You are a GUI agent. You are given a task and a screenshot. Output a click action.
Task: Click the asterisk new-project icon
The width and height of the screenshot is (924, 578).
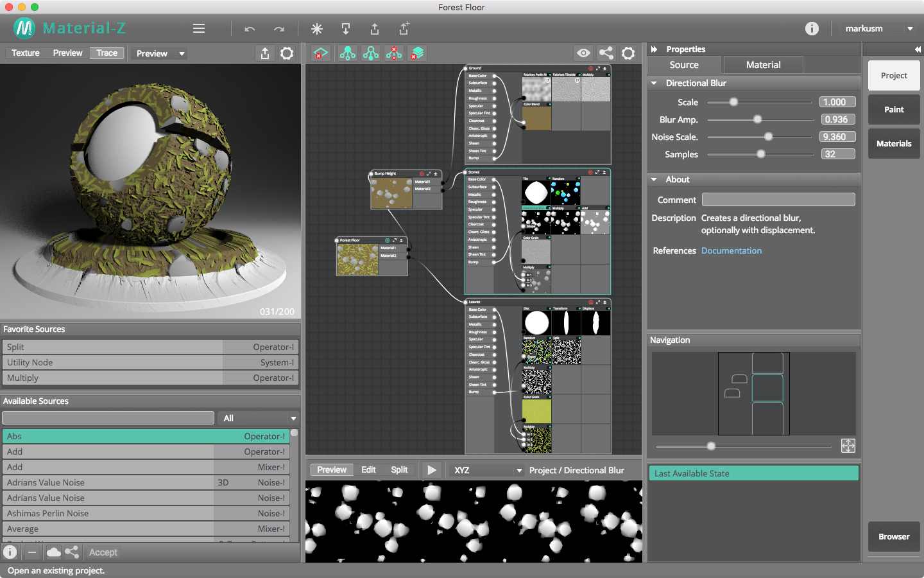pos(317,29)
